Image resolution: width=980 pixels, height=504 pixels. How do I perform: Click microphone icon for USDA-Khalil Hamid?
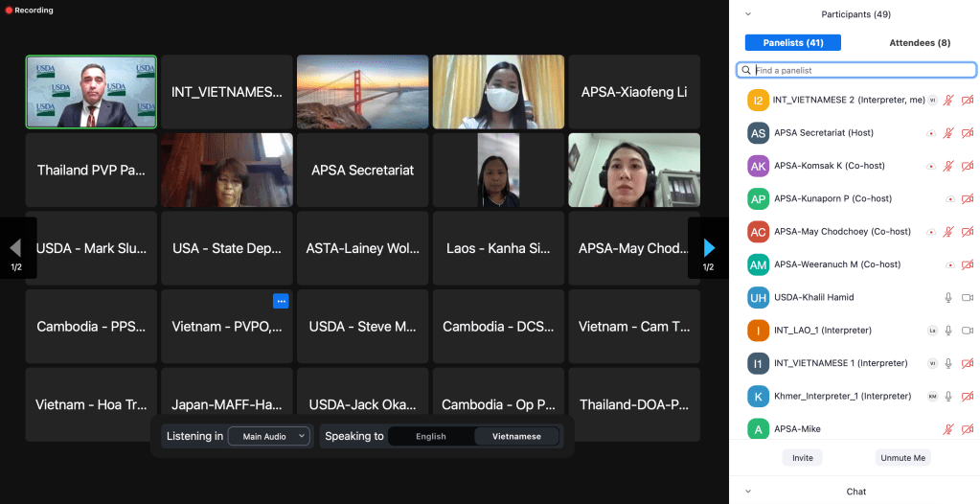pyautogui.click(x=948, y=297)
